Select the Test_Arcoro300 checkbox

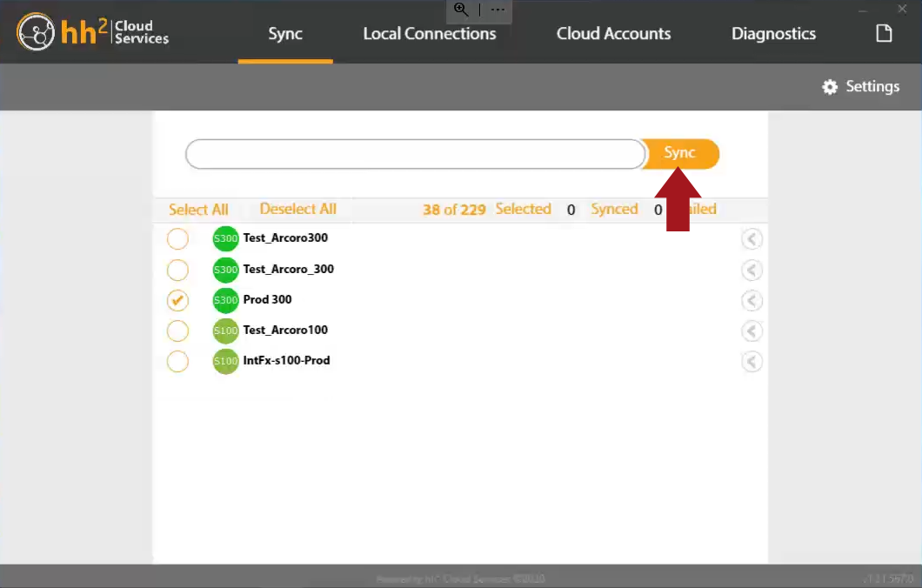(177, 238)
